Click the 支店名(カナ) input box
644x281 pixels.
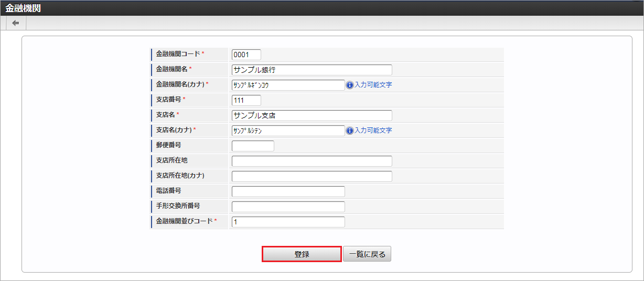288,131
